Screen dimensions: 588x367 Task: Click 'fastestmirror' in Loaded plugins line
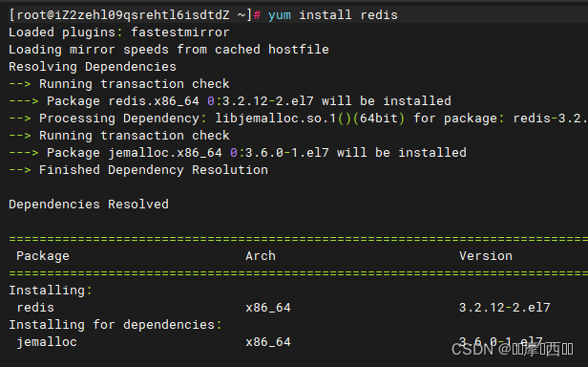click(x=180, y=32)
